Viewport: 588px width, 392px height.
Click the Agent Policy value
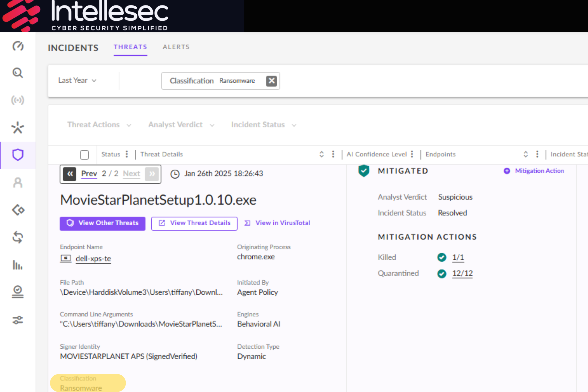click(x=258, y=292)
